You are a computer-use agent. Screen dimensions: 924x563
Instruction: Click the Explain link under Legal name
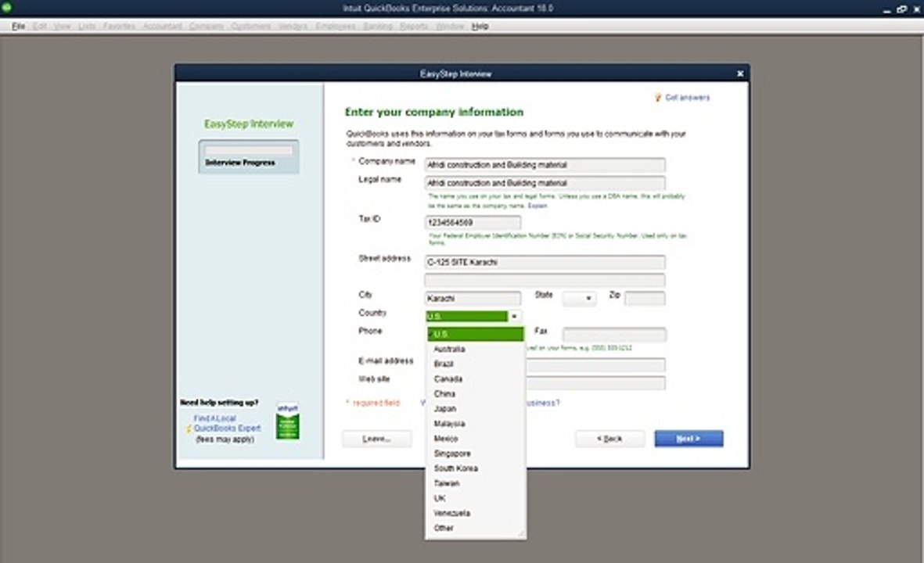(x=538, y=206)
